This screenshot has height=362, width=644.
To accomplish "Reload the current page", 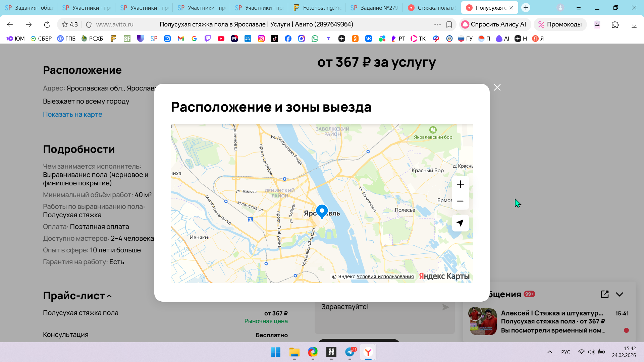I will point(47,24).
